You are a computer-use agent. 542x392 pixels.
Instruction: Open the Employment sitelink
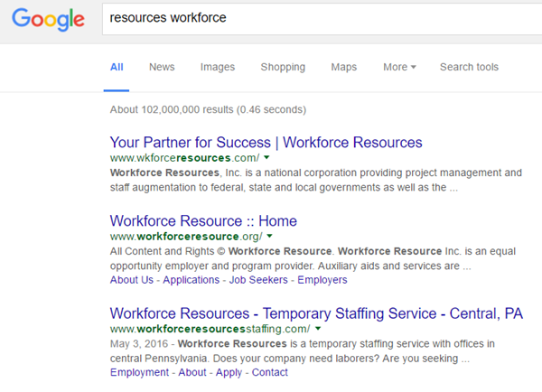(140, 372)
